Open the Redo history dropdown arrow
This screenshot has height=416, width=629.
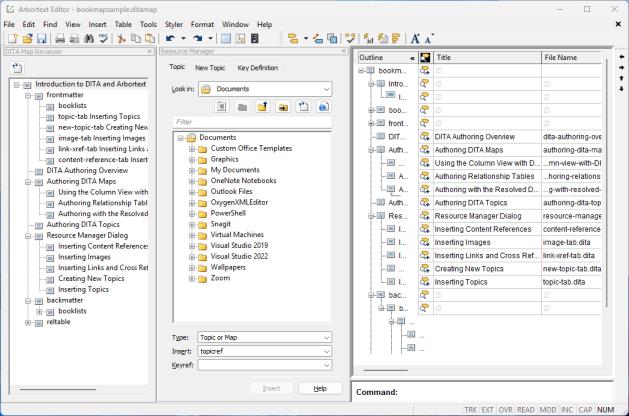210,39
